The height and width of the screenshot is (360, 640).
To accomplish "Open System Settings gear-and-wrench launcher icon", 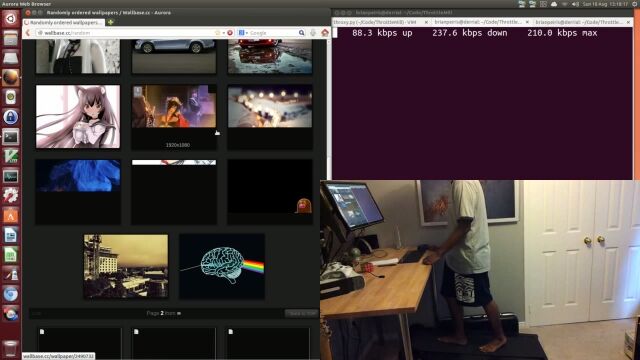I will point(11,196).
